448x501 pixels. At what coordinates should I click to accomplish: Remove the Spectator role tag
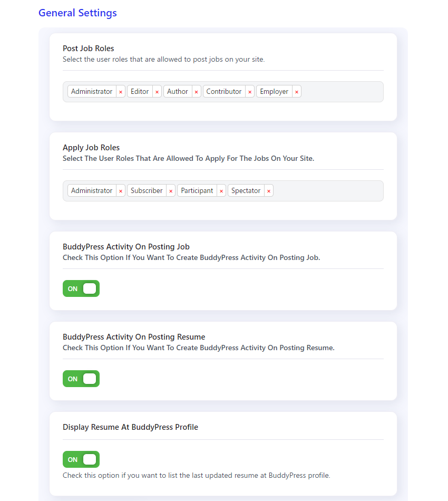[x=269, y=191]
